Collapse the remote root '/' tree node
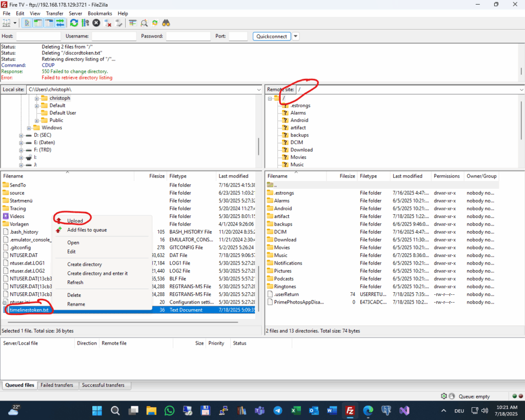 [x=270, y=99]
